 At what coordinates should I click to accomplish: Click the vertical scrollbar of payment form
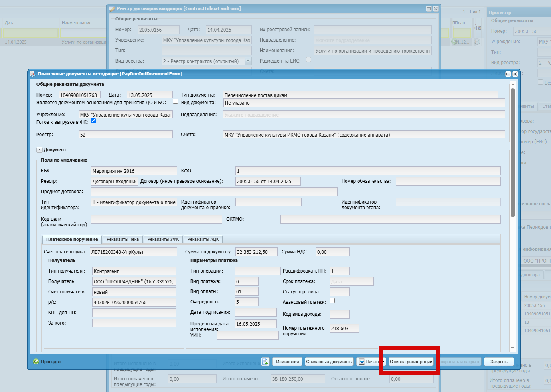coord(513,152)
